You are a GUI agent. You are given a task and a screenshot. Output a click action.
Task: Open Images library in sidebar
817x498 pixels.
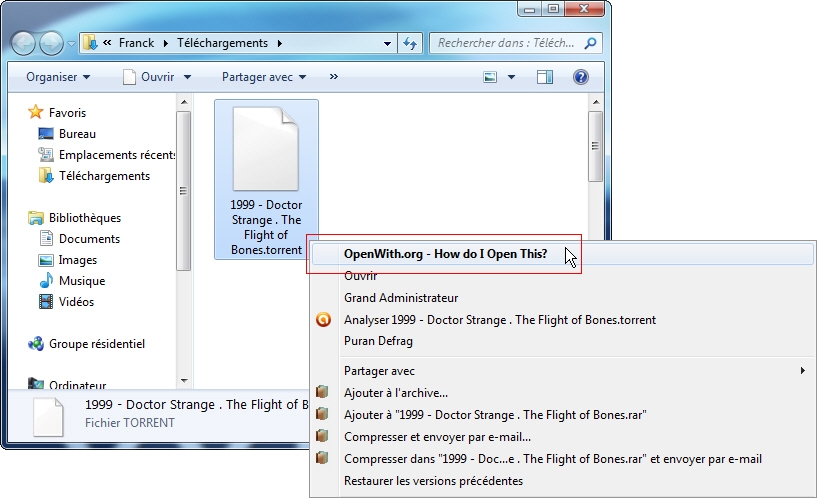click(x=78, y=260)
